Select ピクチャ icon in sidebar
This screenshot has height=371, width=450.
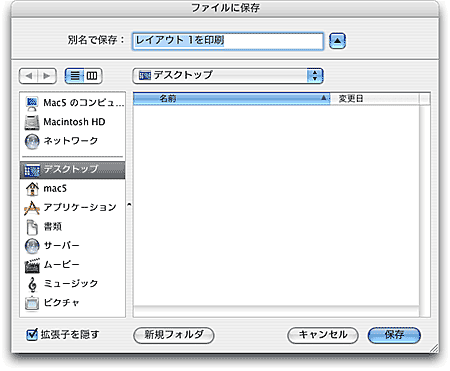pyautogui.click(x=32, y=303)
